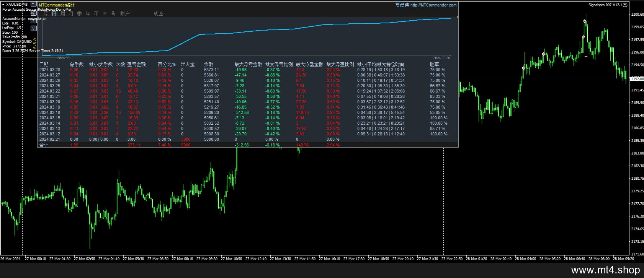The height and width of the screenshot is (278, 644).
Task: Click the 出入金 column header
Action: [x=188, y=64]
